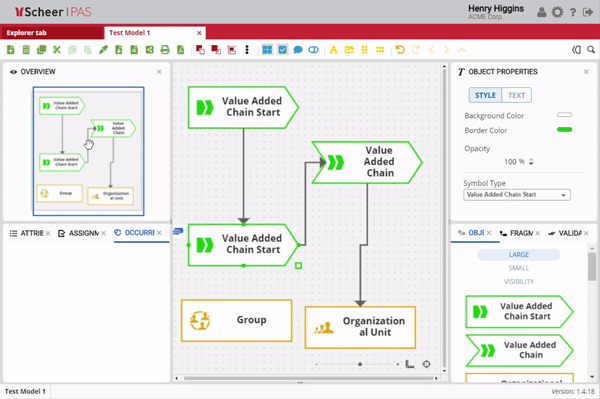Click the logout exit icon
Image resolution: width=600 pixels, height=399 pixels.
587,12
